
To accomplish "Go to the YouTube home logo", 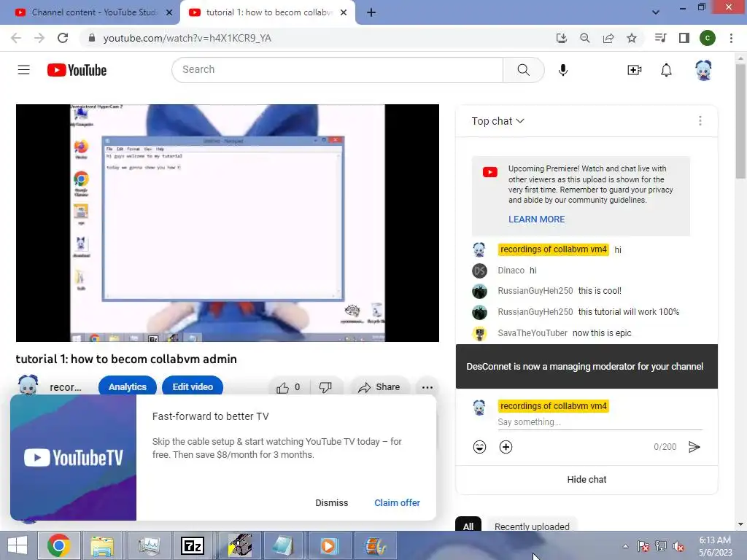I will tap(77, 70).
